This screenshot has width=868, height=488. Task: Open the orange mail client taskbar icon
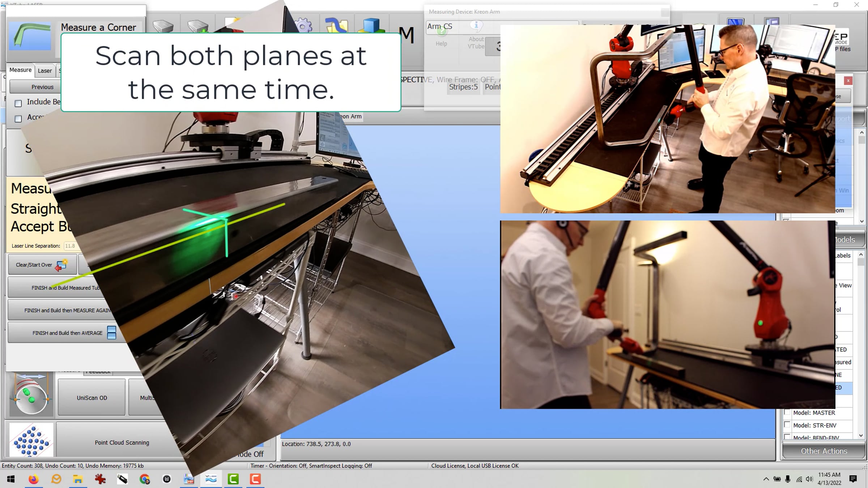click(x=56, y=479)
